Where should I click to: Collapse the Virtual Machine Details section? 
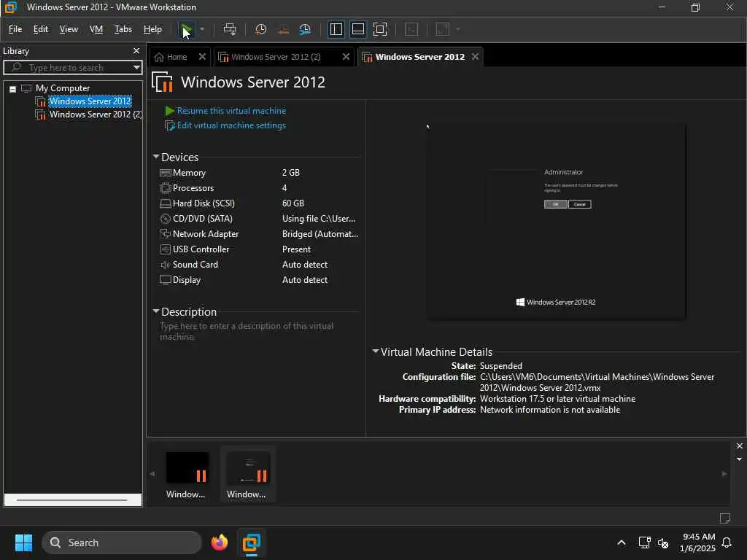coord(376,351)
